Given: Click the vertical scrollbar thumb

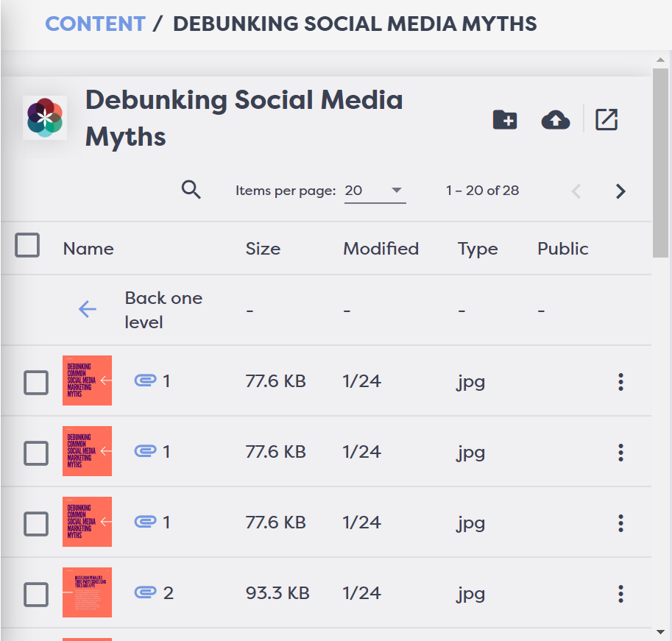Looking at the screenshot, I should [x=660, y=163].
